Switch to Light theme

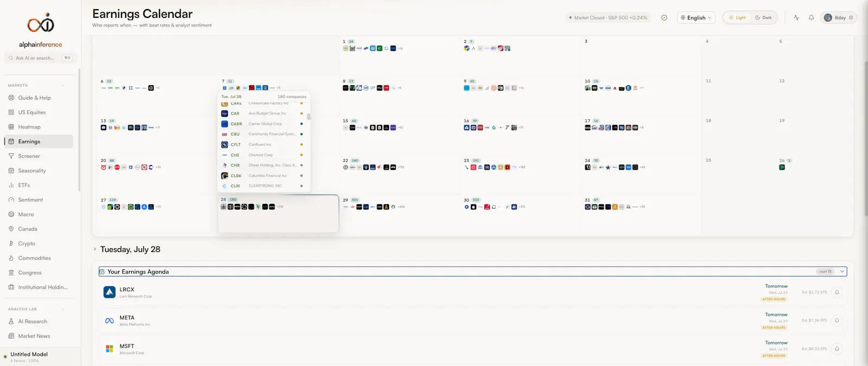point(737,17)
